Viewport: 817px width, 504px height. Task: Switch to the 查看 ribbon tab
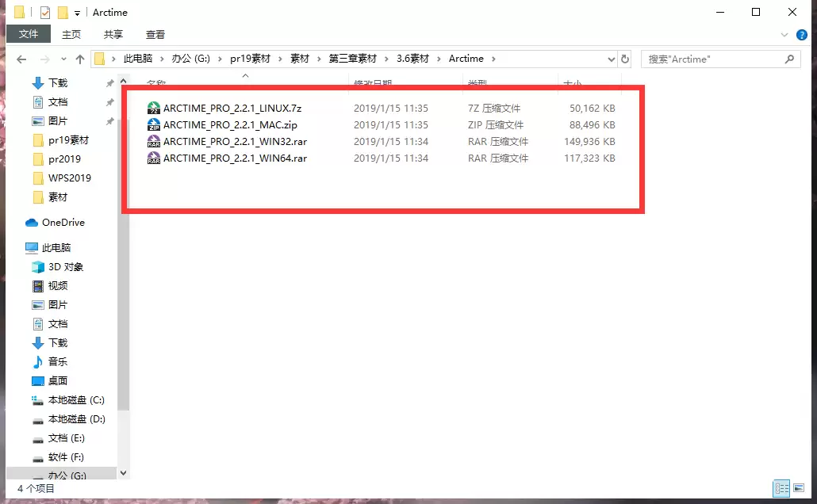[x=155, y=34]
